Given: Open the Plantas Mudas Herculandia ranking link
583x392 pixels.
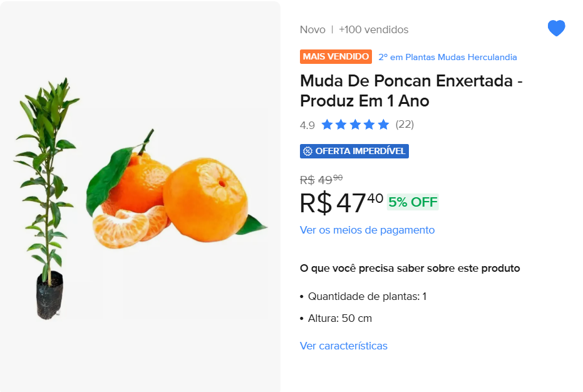Looking at the screenshot, I should 448,58.
